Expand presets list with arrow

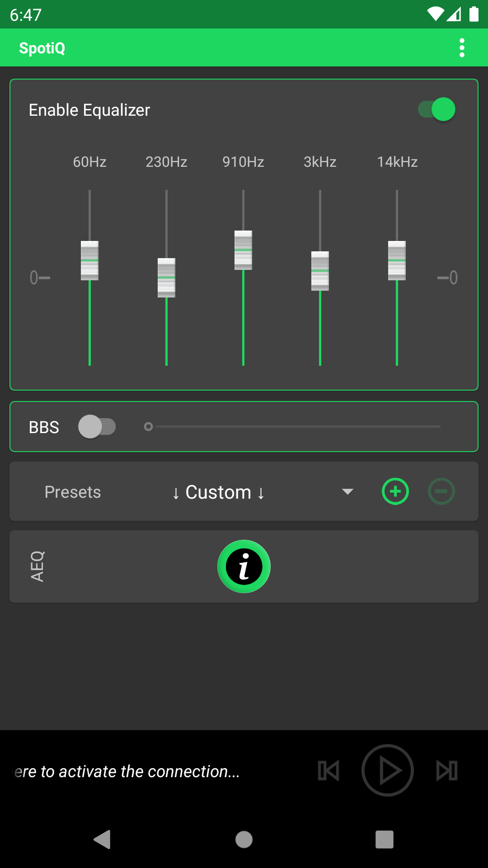pos(347,491)
